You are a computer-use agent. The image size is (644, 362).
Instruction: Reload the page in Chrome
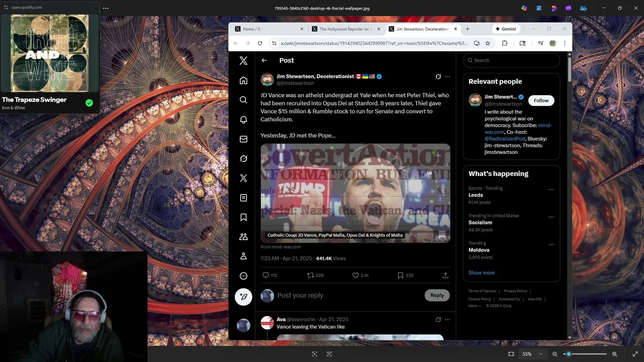pyautogui.click(x=260, y=43)
